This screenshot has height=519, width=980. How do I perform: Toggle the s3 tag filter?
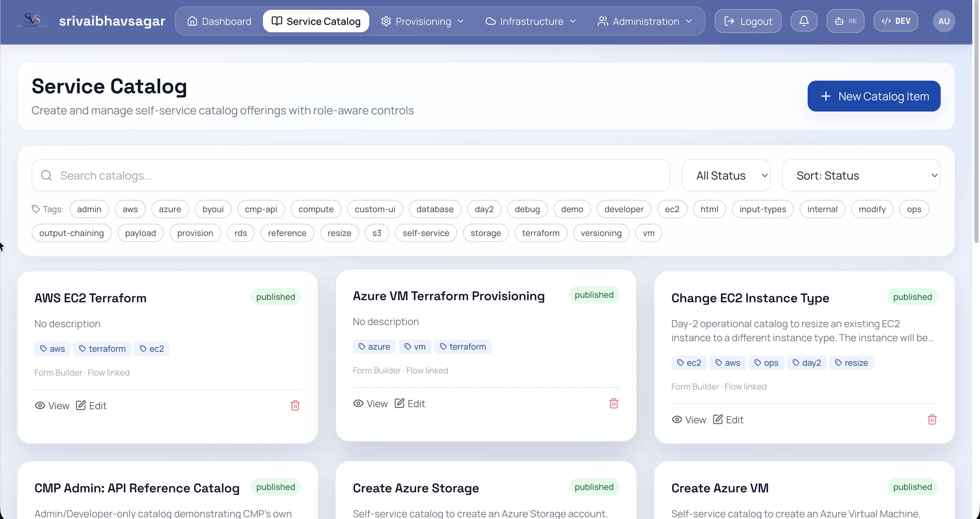coord(377,233)
